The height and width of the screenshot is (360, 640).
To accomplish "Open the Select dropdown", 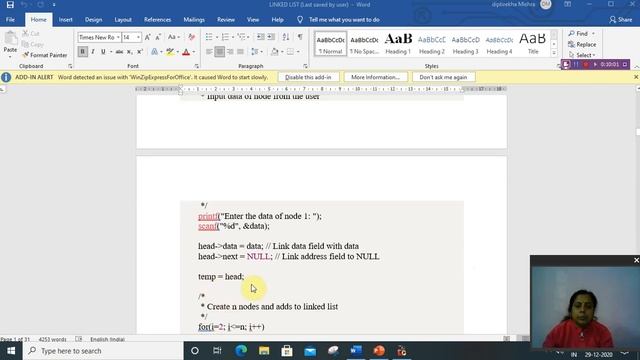I will pyautogui.click(x=582, y=55).
